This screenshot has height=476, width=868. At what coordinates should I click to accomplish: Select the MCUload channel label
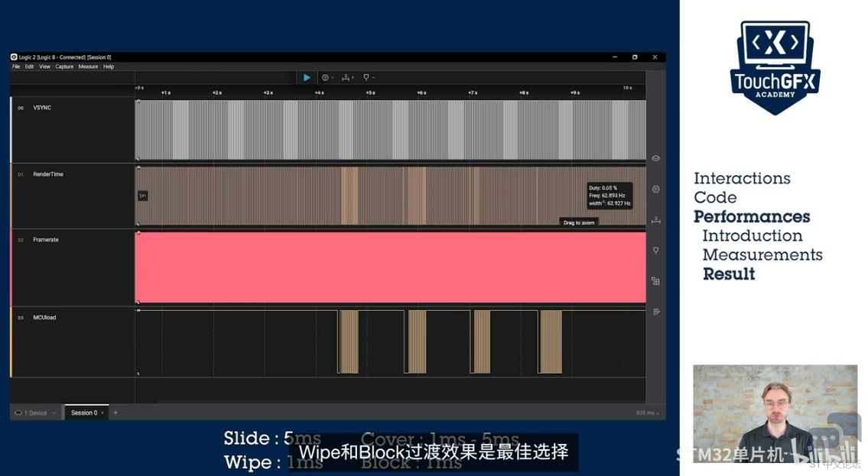coord(44,317)
